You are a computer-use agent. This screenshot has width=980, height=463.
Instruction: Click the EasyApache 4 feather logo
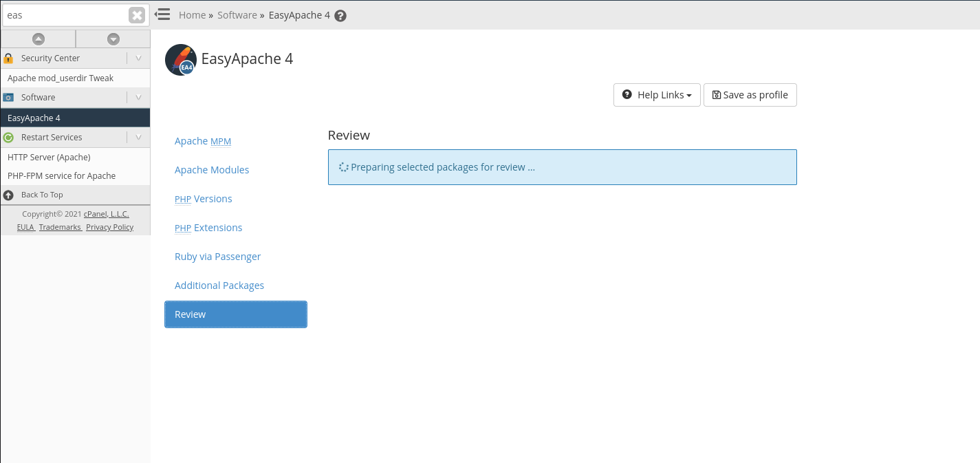coord(180,59)
